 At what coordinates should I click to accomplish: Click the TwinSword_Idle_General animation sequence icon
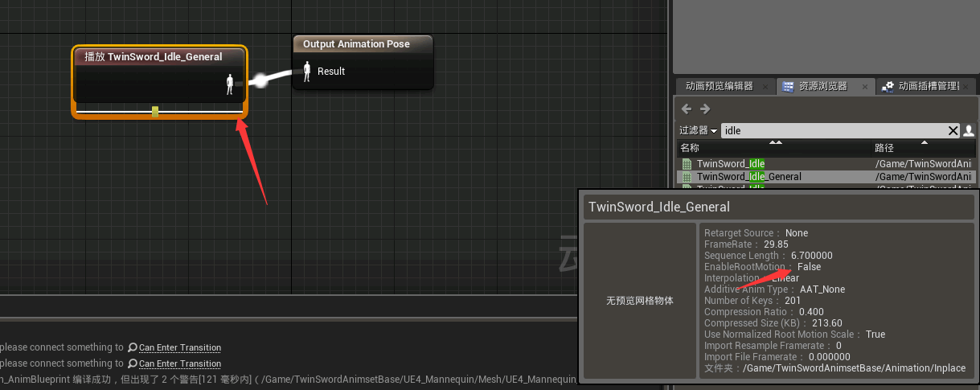pos(687,176)
